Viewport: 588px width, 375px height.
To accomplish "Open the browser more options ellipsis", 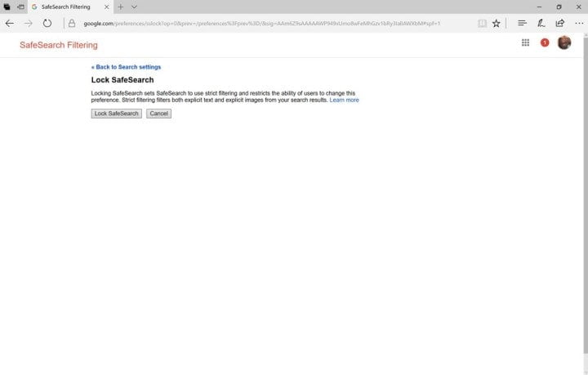I will 579,23.
